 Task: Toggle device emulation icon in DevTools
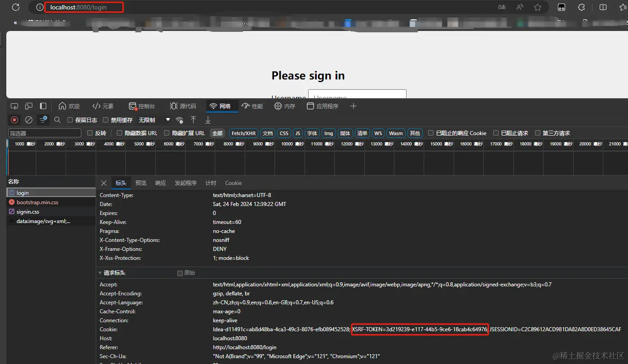tap(29, 106)
